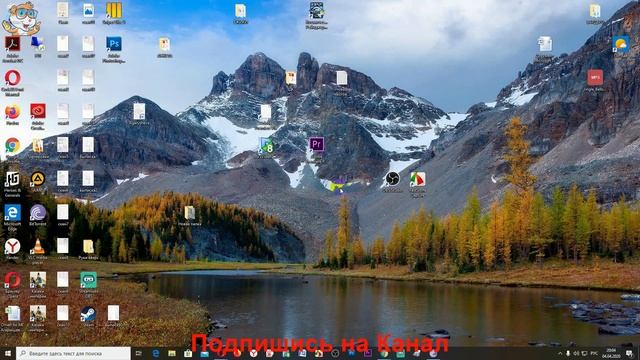640x360 pixels.
Task: Open the BitTorrent desktop shortcut
Action: (38, 213)
